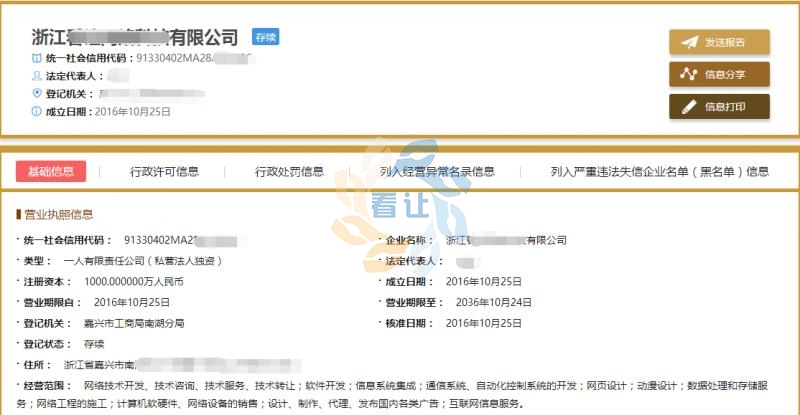Switch to the 行政处罚信息 tab

click(x=289, y=171)
